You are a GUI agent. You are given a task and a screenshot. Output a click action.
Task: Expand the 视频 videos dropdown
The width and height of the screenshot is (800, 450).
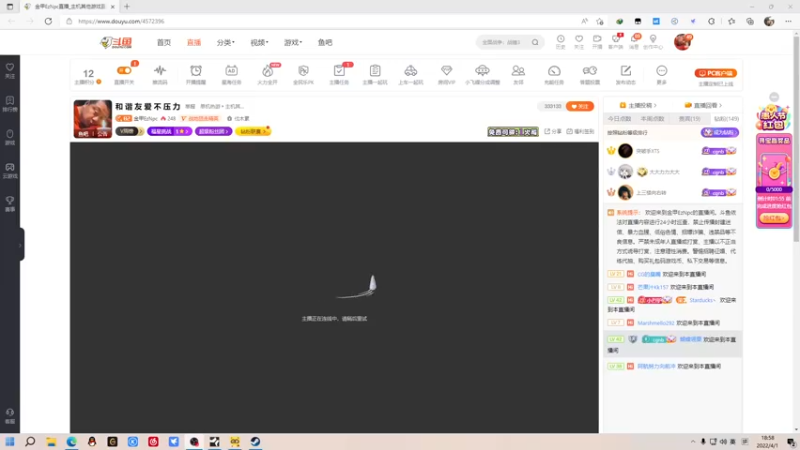pyautogui.click(x=259, y=42)
